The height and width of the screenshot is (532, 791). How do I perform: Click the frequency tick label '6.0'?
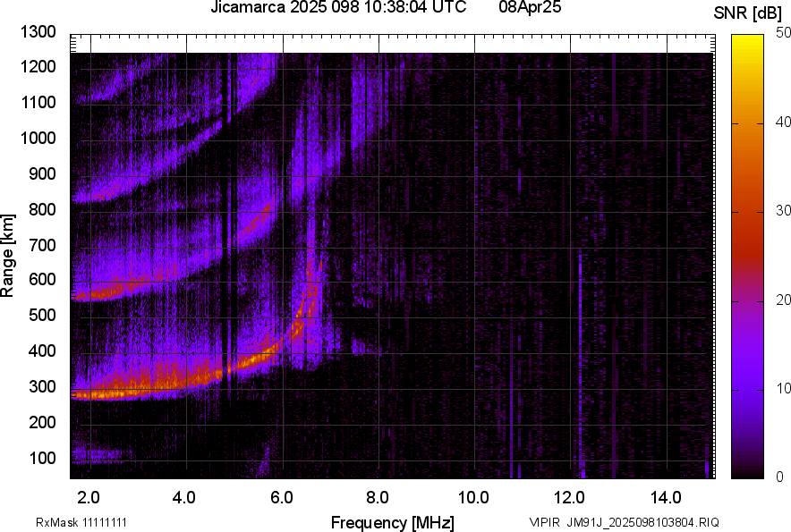(282, 498)
